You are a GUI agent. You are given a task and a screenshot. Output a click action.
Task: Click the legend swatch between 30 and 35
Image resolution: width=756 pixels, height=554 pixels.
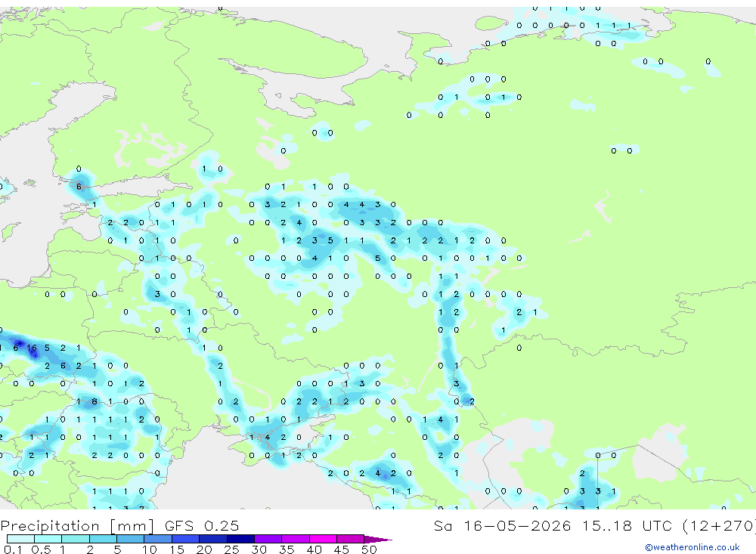268,539
